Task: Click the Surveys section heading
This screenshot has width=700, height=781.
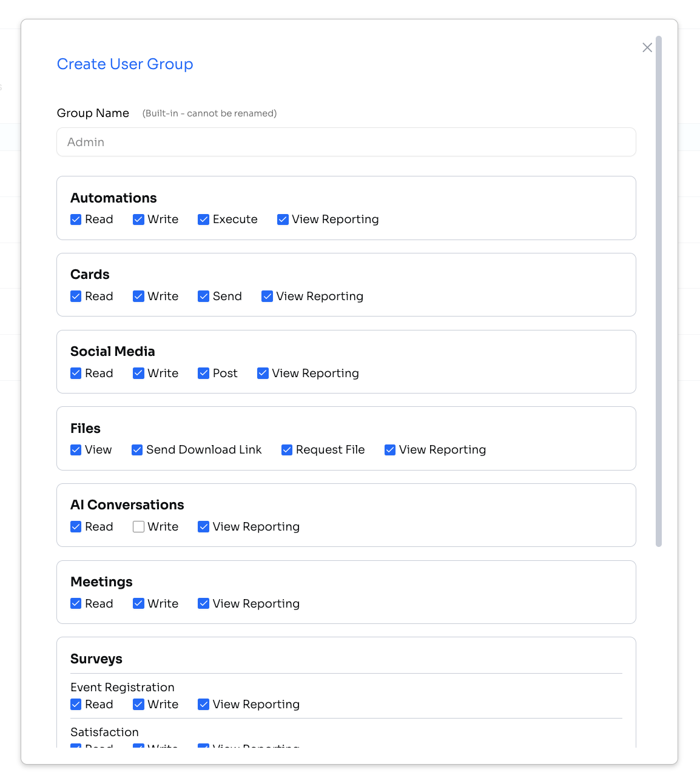Action: click(96, 659)
